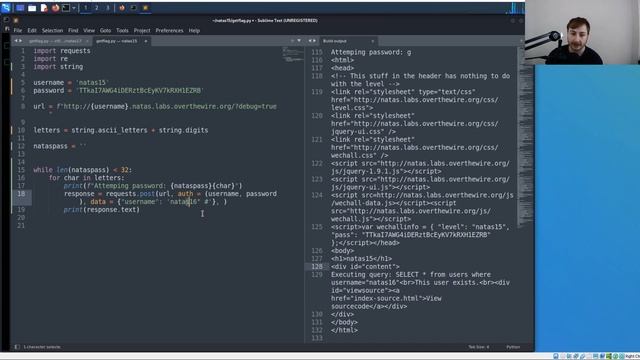The image size is (640, 360).
Task: Open the Tools menu
Action: (122, 31)
